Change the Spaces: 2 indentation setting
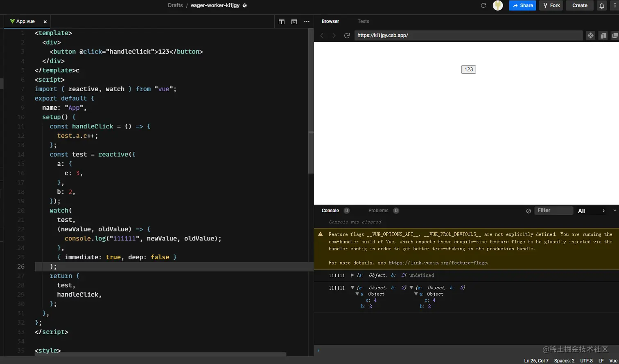This screenshot has width=619, height=364. [x=564, y=361]
